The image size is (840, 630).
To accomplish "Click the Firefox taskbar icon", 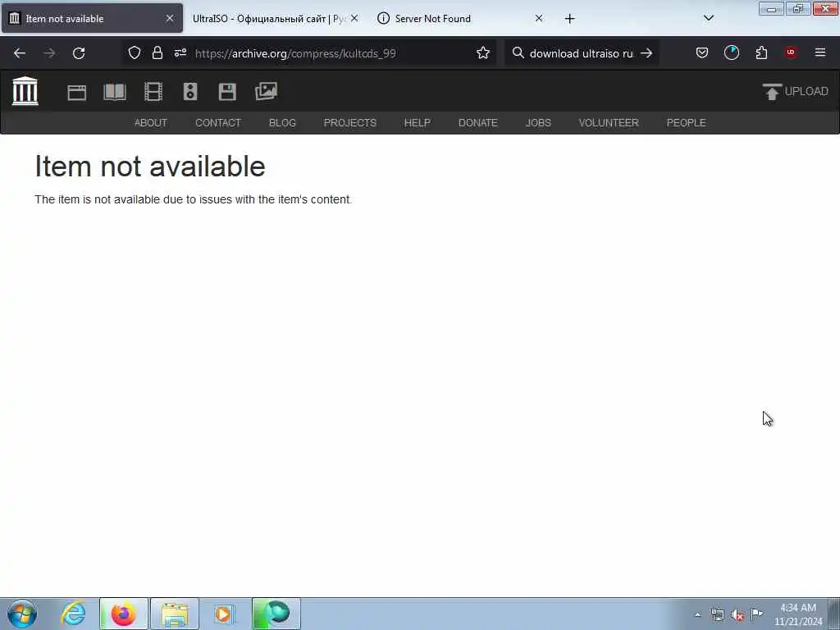I will 123,614.
